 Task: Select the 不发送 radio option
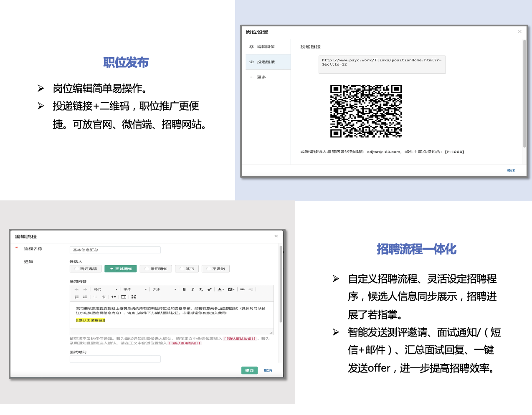coord(215,269)
